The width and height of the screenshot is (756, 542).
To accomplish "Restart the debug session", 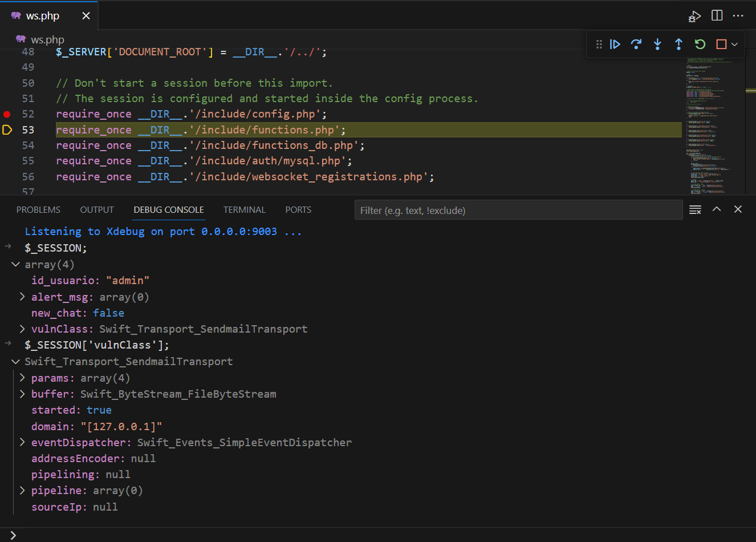I will (x=700, y=44).
